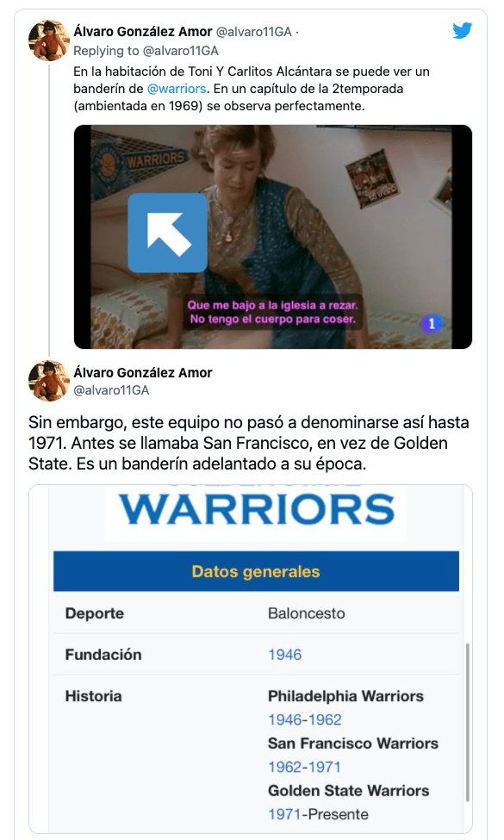Open the @warriors mention link
Viewport: 504px width, 840px height.
(177, 89)
